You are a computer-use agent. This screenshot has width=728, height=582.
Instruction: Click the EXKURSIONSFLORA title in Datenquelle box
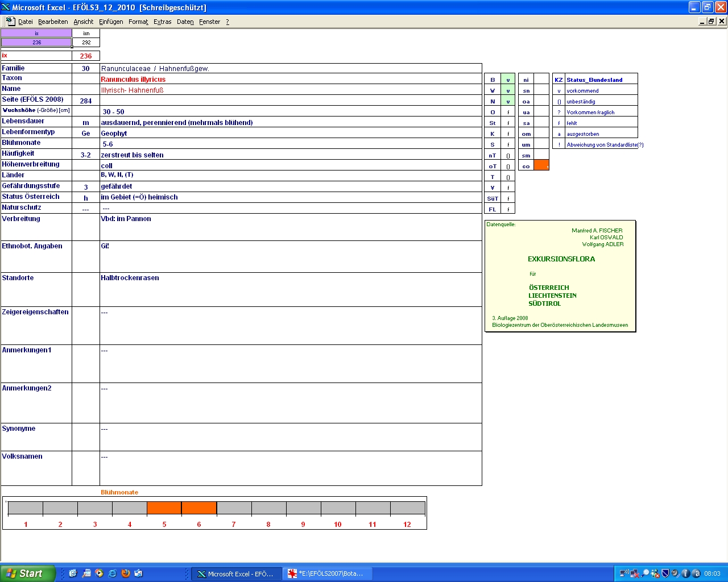pos(561,259)
